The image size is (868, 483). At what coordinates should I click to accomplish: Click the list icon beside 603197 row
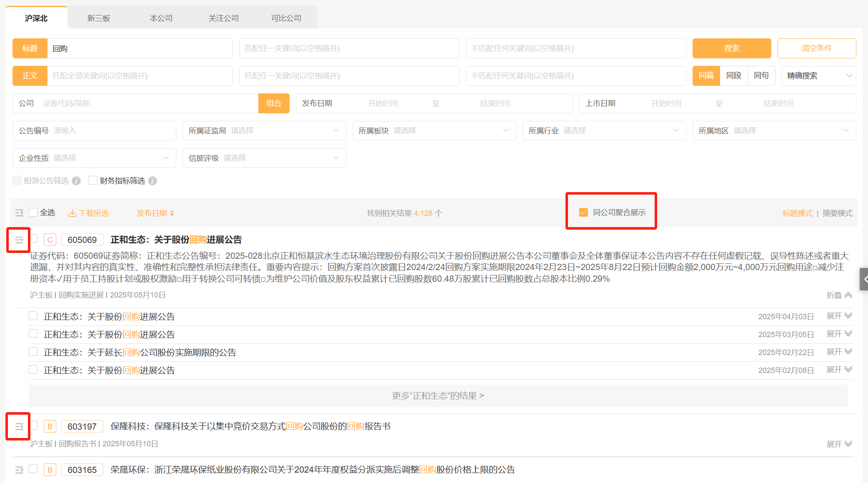[x=19, y=426]
